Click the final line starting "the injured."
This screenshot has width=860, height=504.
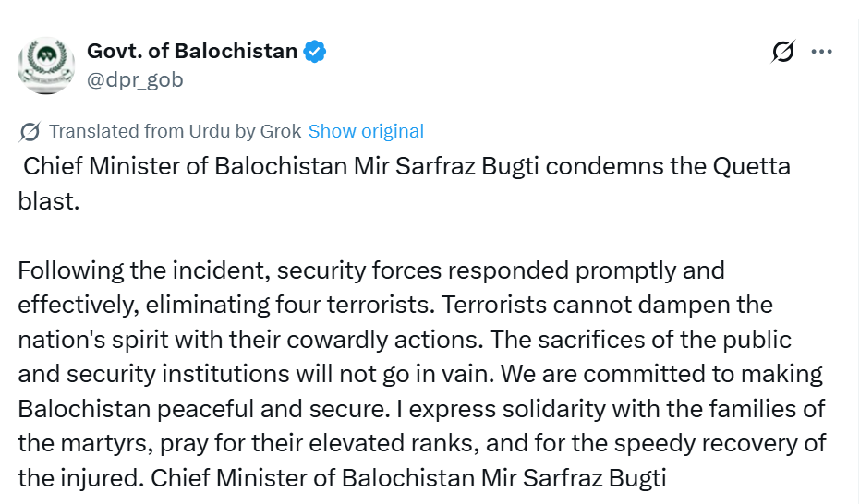[342, 478]
